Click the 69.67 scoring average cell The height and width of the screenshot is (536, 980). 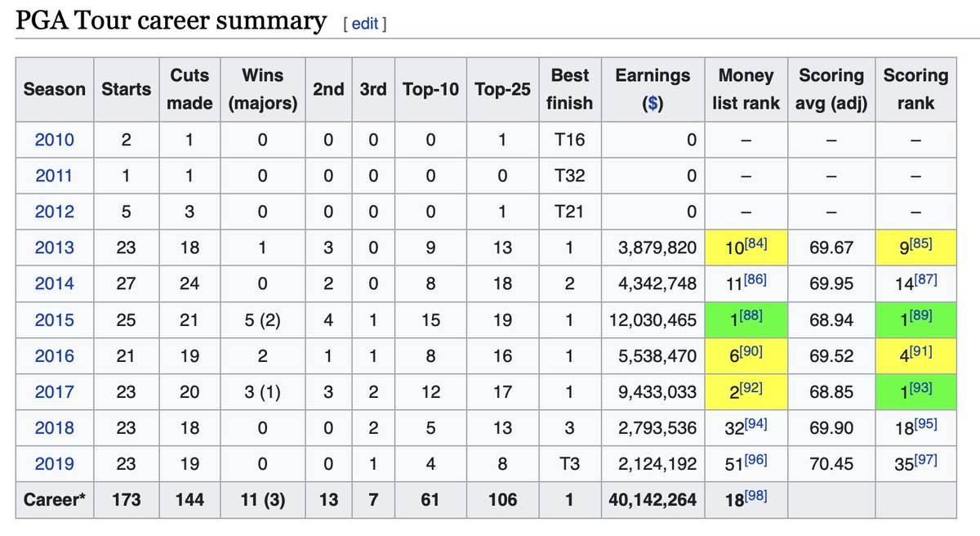pyautogui.click(x=831, y=248)
